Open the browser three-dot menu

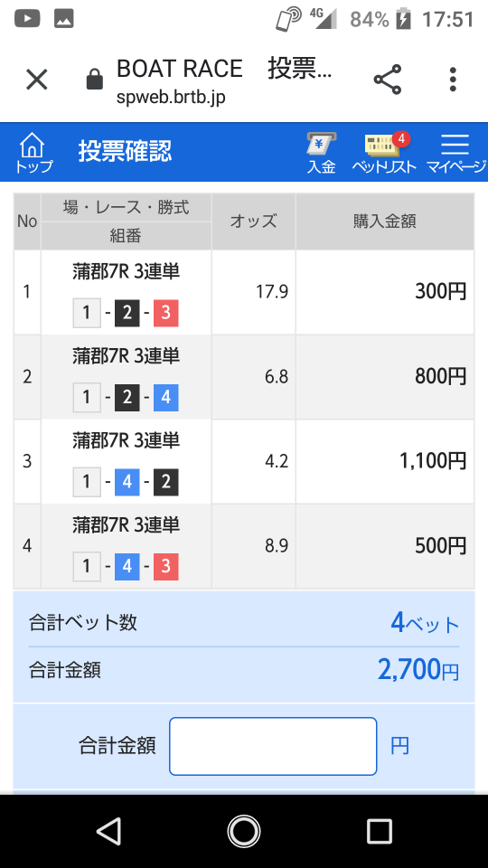[453, 80]
